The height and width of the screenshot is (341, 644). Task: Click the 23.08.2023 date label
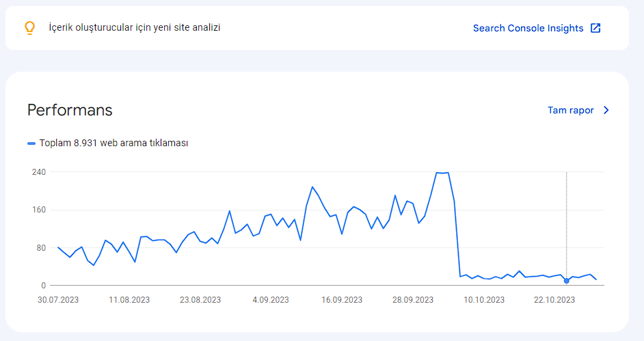200,299
